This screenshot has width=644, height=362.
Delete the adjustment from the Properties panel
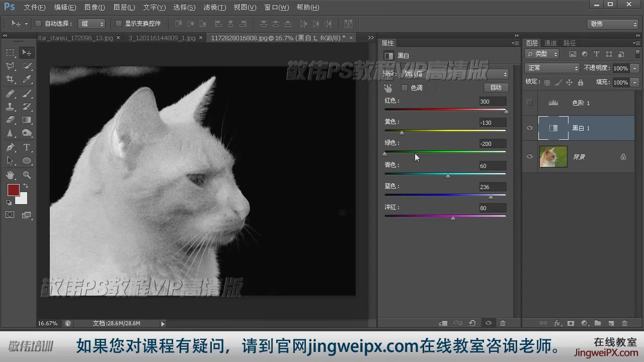tap(503, 323)
